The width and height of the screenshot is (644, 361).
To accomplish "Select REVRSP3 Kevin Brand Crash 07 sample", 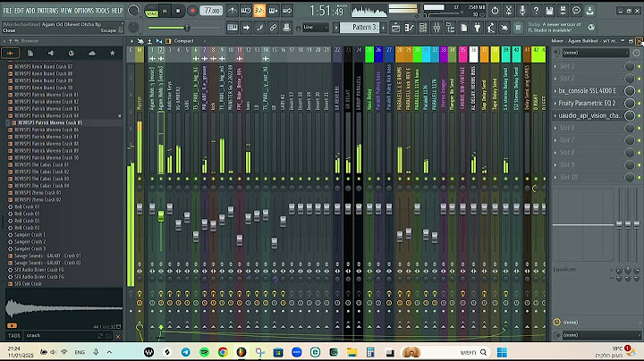I will [44, 66].
